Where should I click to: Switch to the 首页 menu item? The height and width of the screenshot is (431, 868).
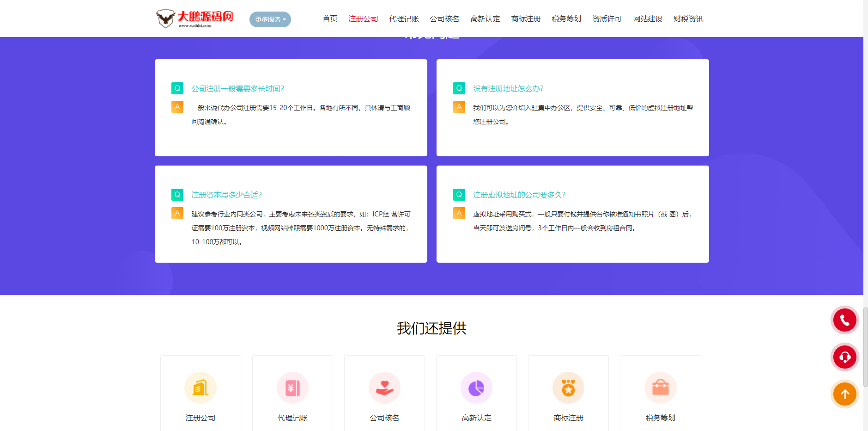(329, 19)
